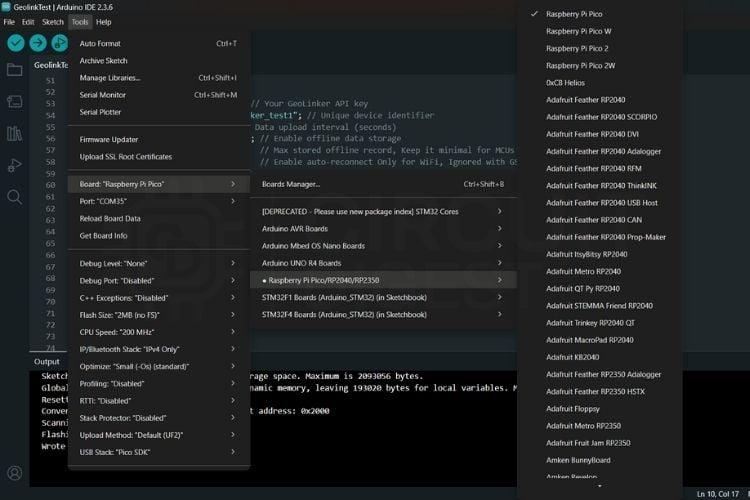Open the Sketch menu
This screenshot has width=750, height=500.
53,22
